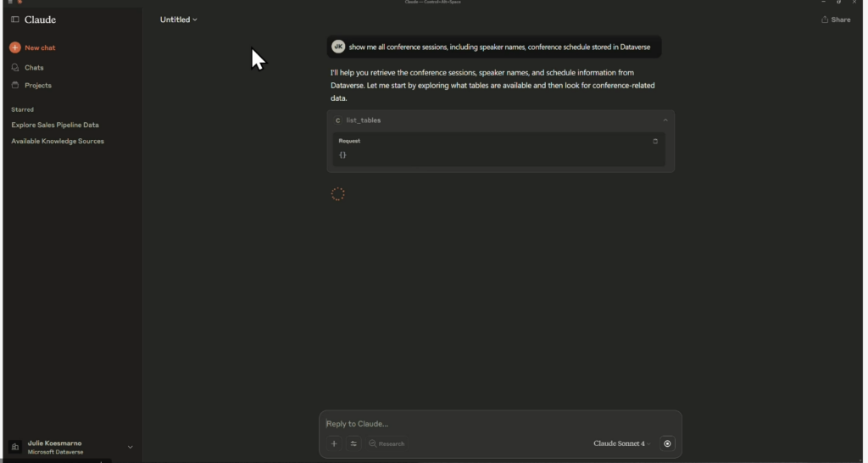Collapse the sidebar with the panel icon
Viewport: 868px width, 463px height.
pos(15,20)
